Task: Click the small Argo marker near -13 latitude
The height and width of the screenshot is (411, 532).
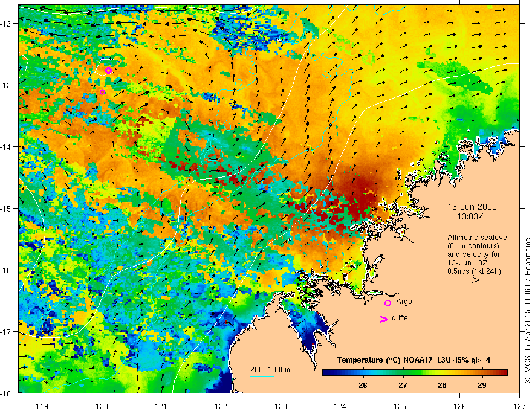Action: click(x=102, y=92)
